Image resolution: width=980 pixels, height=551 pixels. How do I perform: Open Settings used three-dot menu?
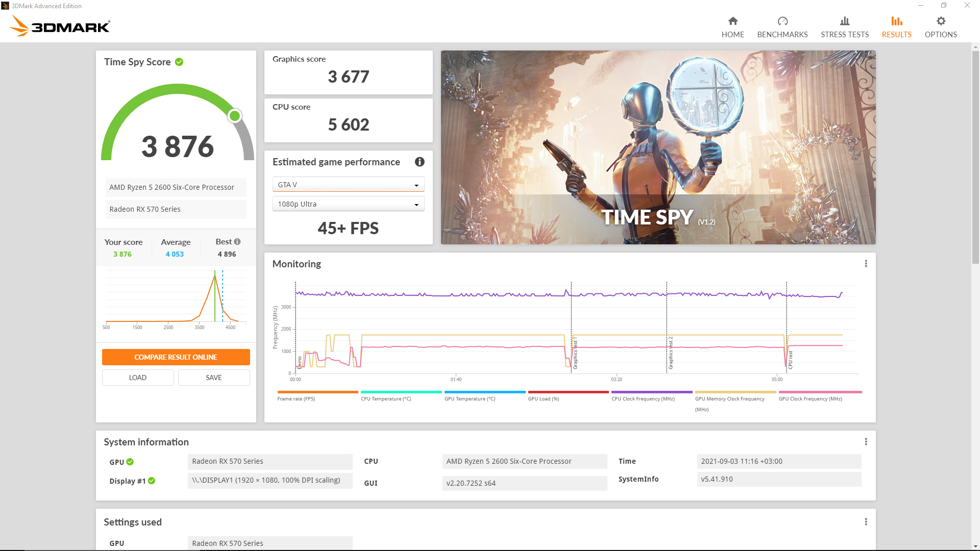click(866, 522)
